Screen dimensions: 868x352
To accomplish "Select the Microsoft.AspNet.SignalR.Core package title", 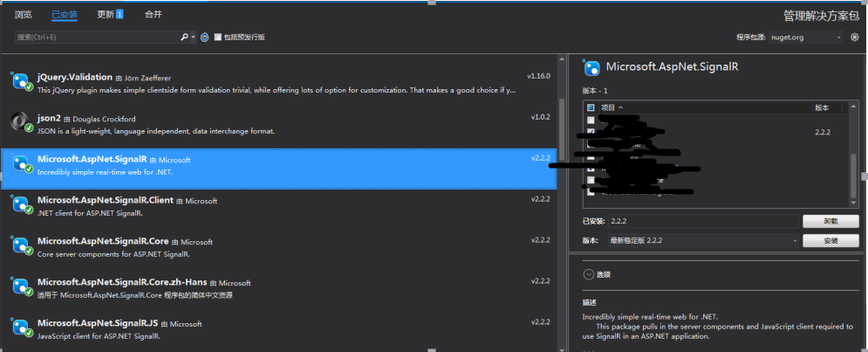I will tap(103, 241).
